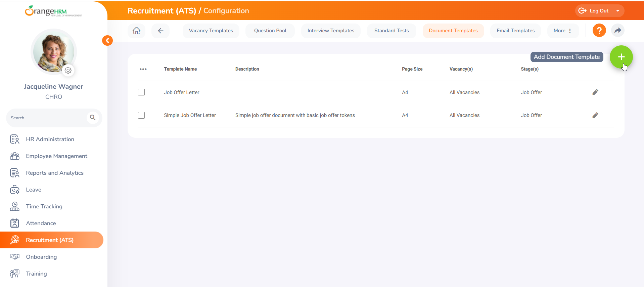Click the Vacancy(s) column header

click(461, 69)
